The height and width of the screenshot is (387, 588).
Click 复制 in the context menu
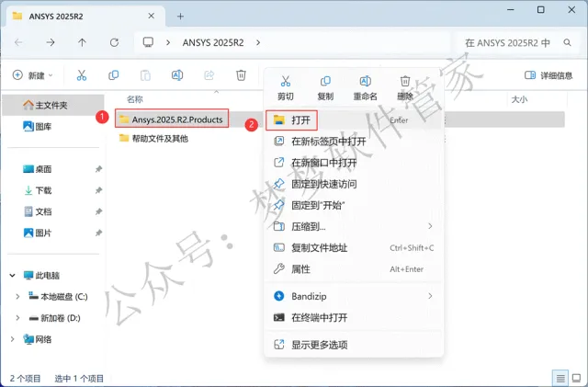[x=325, y=88]
